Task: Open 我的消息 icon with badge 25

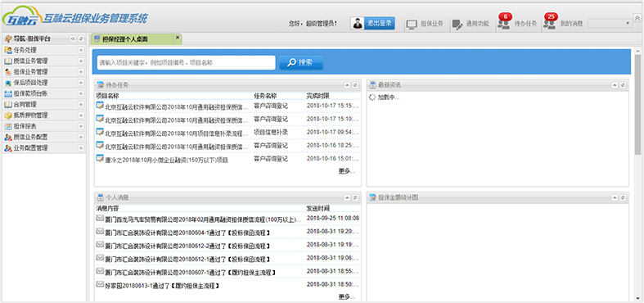Action: (549, 23)
